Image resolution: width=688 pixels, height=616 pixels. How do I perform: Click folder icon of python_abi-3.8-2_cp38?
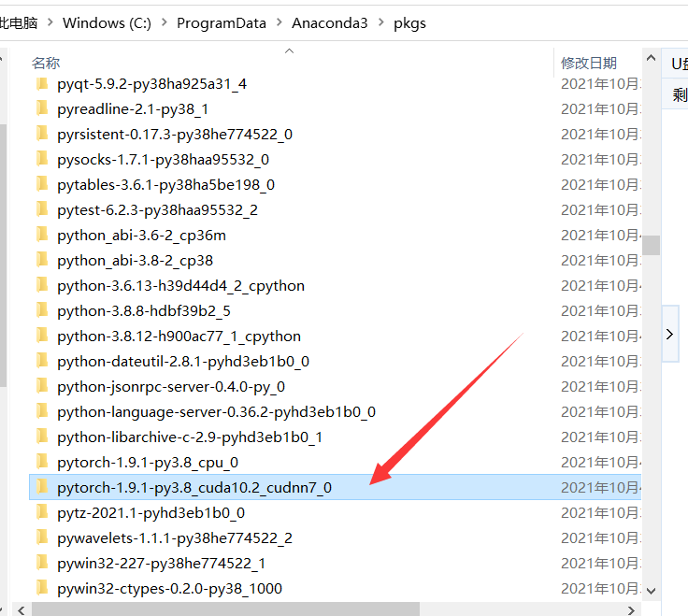click(x=42, y=260)
